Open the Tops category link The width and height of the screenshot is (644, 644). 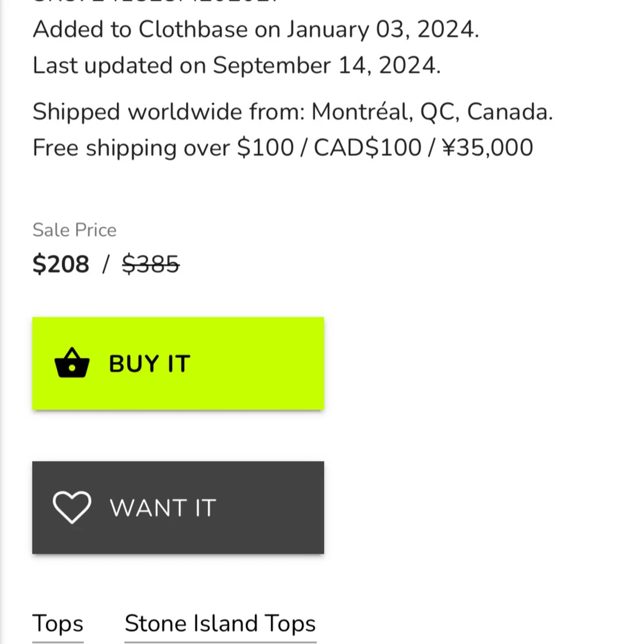(58, 623)
